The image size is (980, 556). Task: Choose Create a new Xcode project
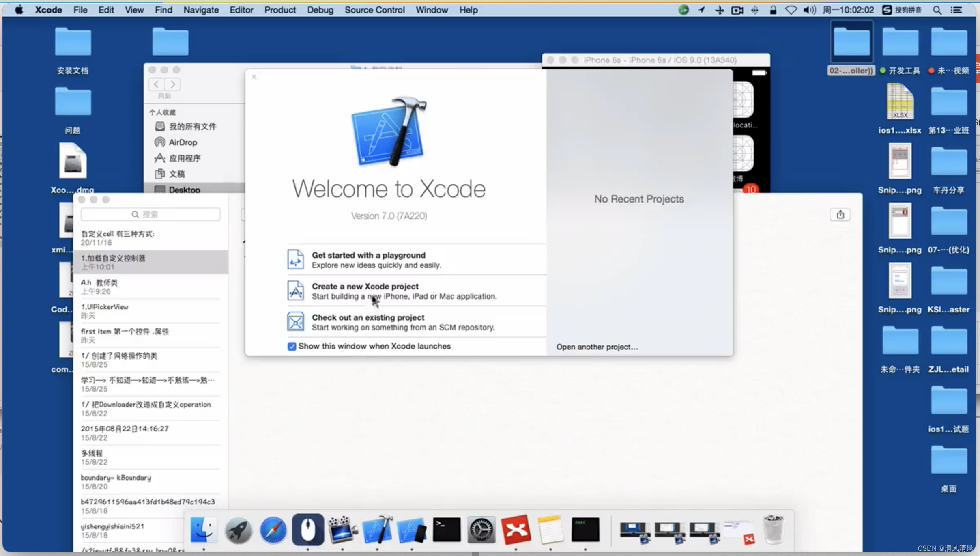(416, 291)
